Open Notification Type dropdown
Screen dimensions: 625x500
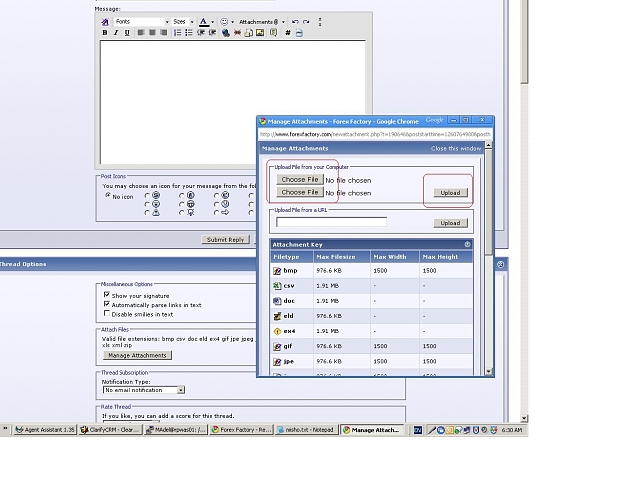point(143,390)
